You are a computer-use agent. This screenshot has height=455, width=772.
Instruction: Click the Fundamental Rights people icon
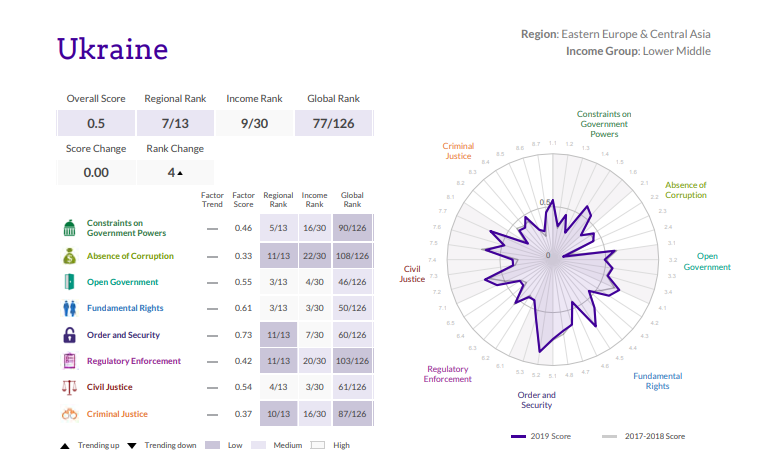69,308
